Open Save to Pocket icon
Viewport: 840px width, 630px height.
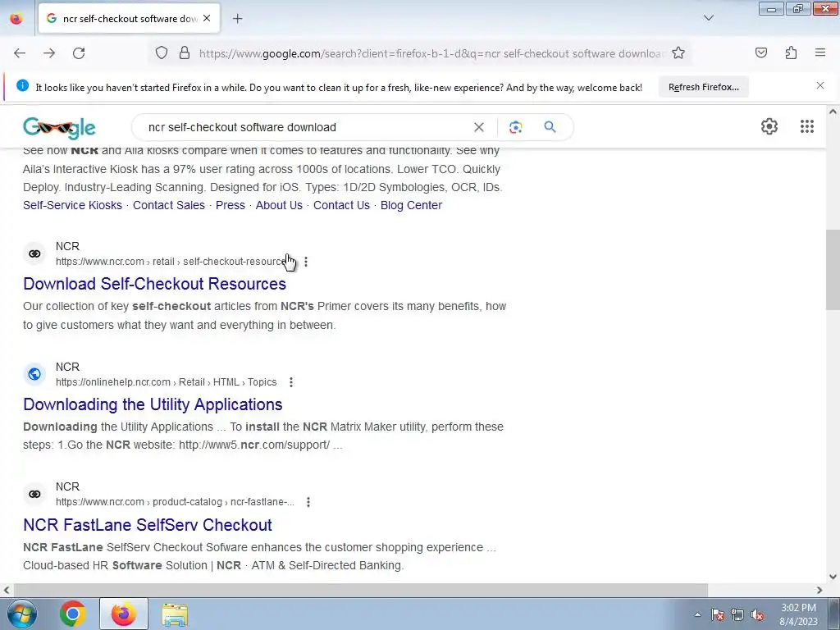coord(760,53)
